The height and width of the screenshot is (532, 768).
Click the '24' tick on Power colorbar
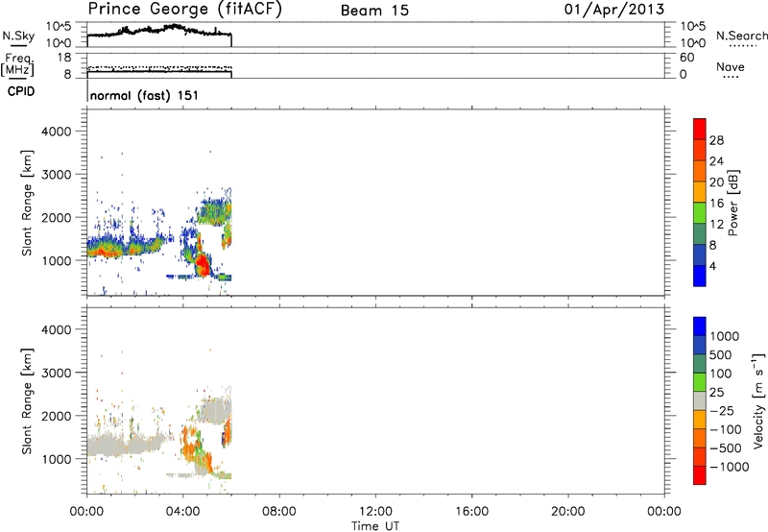tap(716, 161)
